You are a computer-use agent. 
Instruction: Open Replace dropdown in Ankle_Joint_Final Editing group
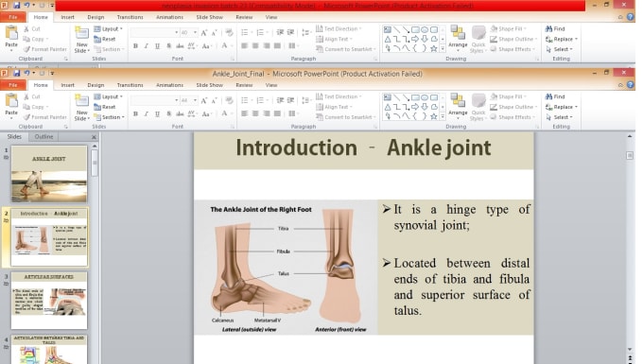pyautogui.click(x=562, y=107)
